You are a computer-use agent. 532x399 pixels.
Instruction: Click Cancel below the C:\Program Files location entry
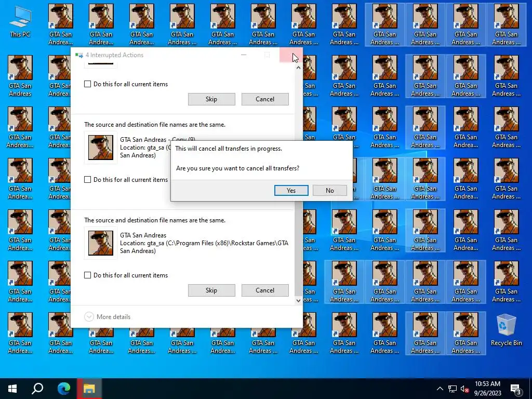click(265, 290)
